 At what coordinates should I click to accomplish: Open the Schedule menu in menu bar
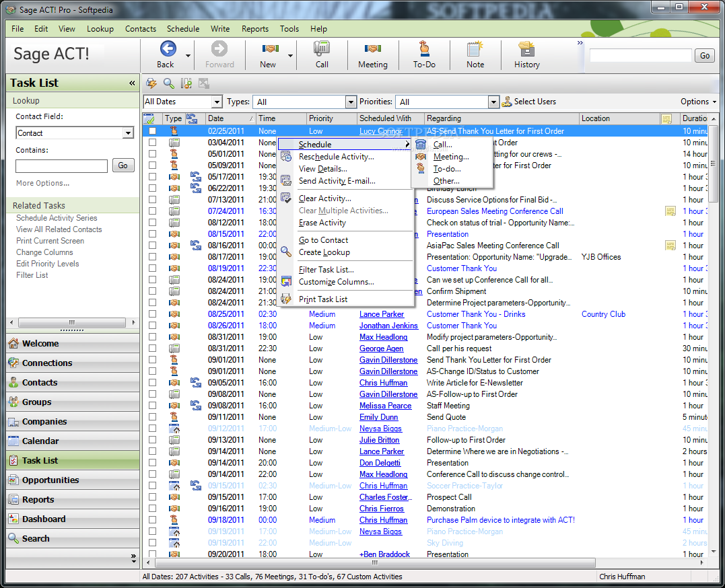point(183,29)
